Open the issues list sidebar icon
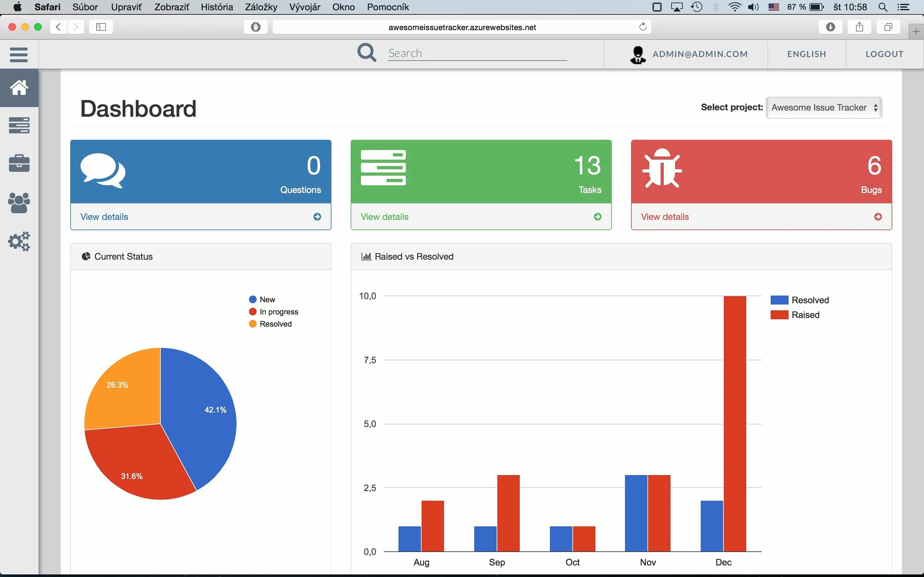Screen dimensions: 924x577 (19, 125)
